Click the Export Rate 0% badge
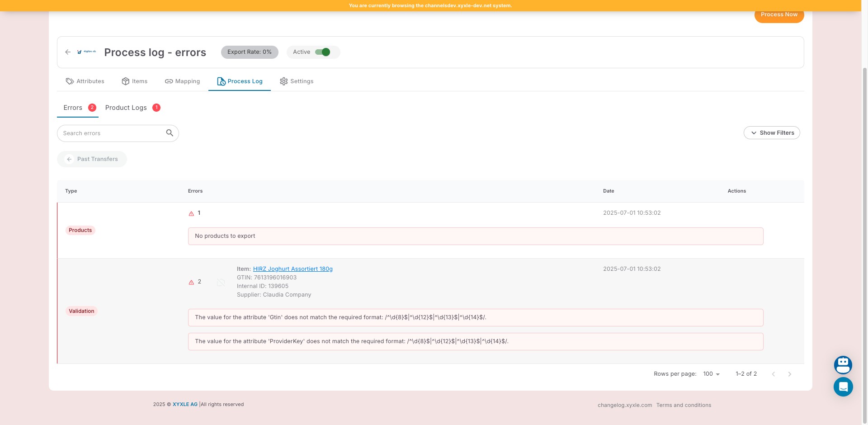The height and width of the screenshot is (425, 868). pyautogui.click(x=250, y=52)
